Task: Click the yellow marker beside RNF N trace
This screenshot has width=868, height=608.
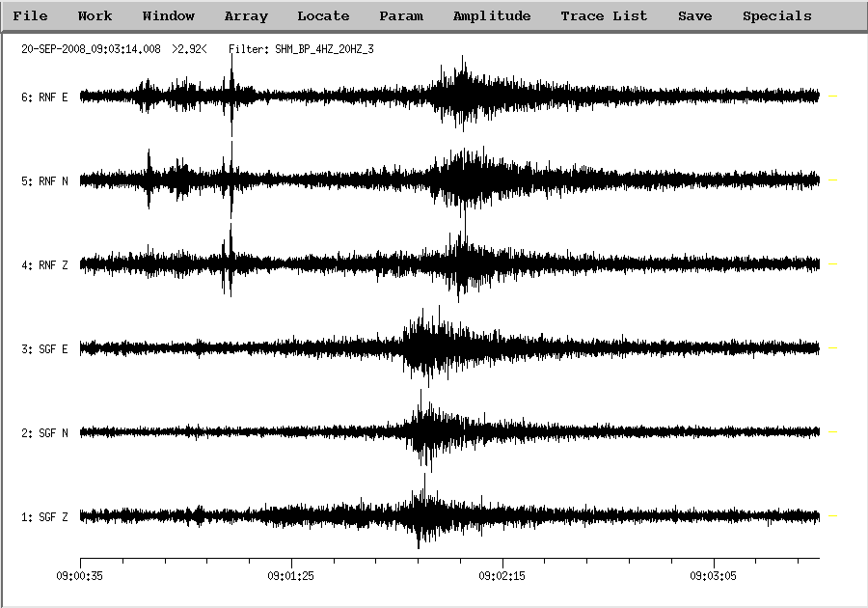Action: pos(832,180)
